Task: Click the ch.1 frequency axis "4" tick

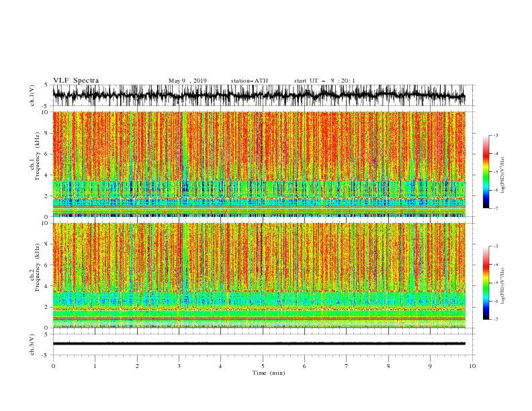Action: click(47, 175)
